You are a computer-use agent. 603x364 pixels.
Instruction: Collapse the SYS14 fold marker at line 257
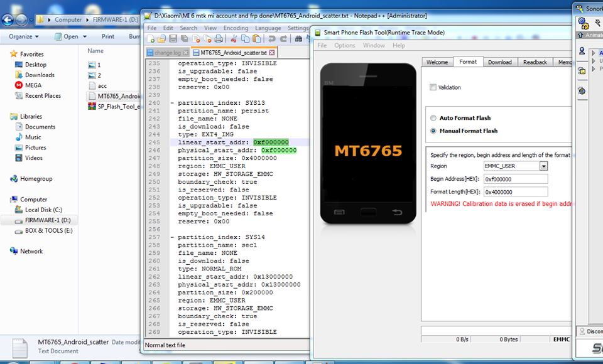[172, 237]
